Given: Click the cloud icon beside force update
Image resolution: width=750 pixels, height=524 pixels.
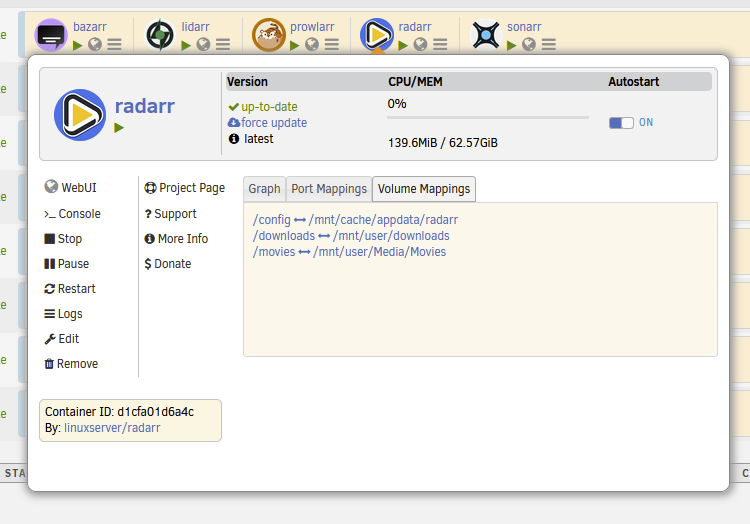Looking at the screenshot, I should 234,122.
